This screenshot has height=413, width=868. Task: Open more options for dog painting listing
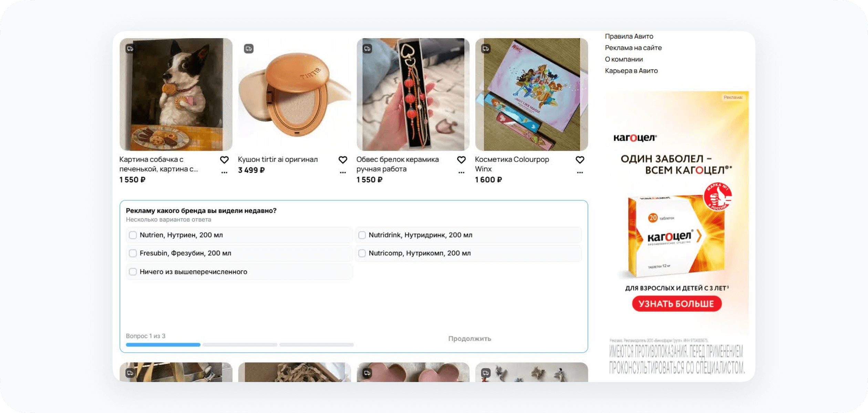[x=224, y=172]
